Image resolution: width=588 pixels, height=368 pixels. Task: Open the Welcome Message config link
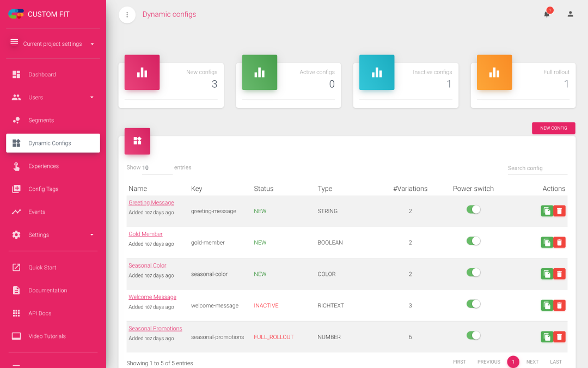point(152,297)
